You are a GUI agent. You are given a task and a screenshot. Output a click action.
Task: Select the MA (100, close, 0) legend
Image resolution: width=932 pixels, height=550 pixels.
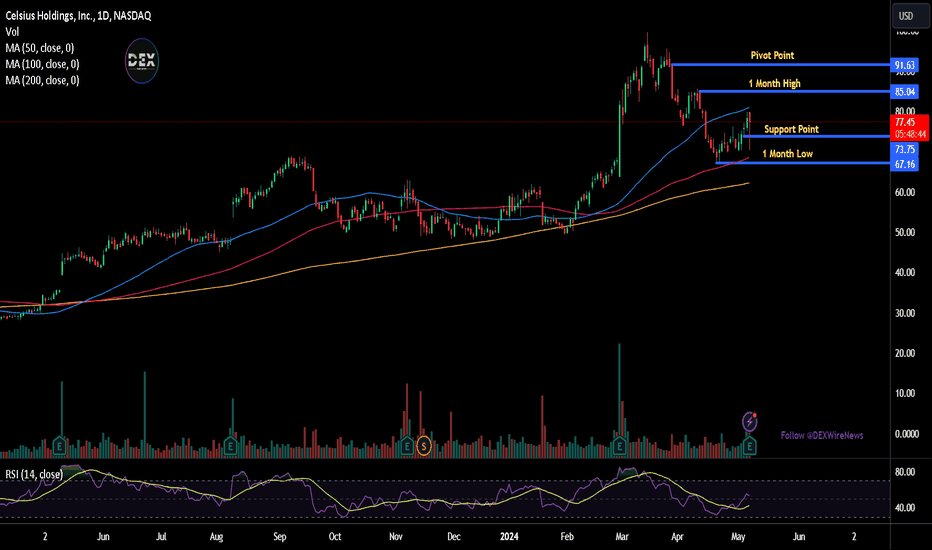click(x=42, y=64)
